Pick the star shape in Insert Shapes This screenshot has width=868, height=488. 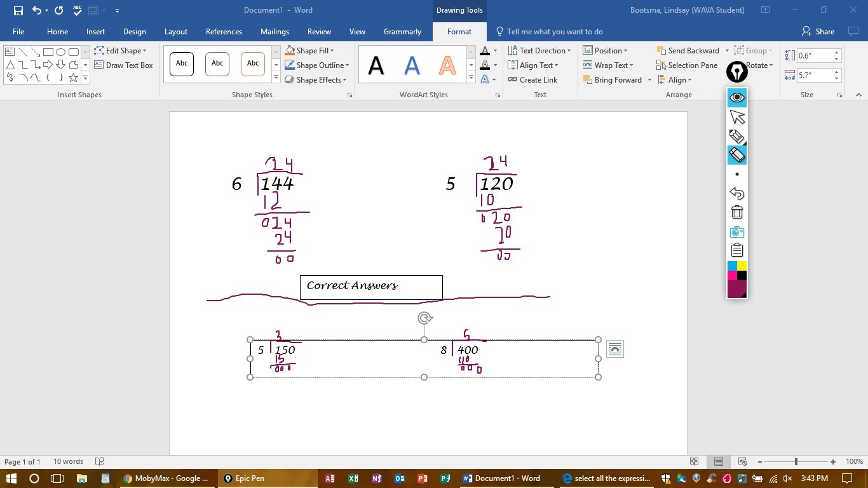point(73,78)
